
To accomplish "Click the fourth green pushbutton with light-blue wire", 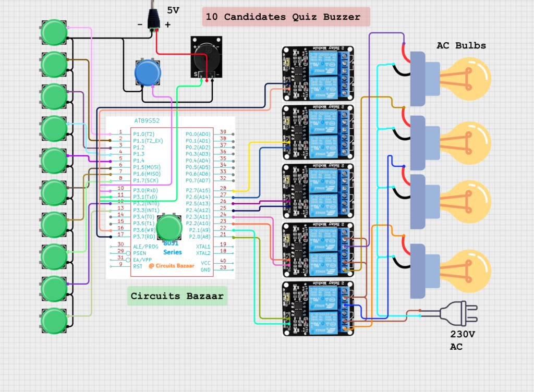I will coord(54,129).
